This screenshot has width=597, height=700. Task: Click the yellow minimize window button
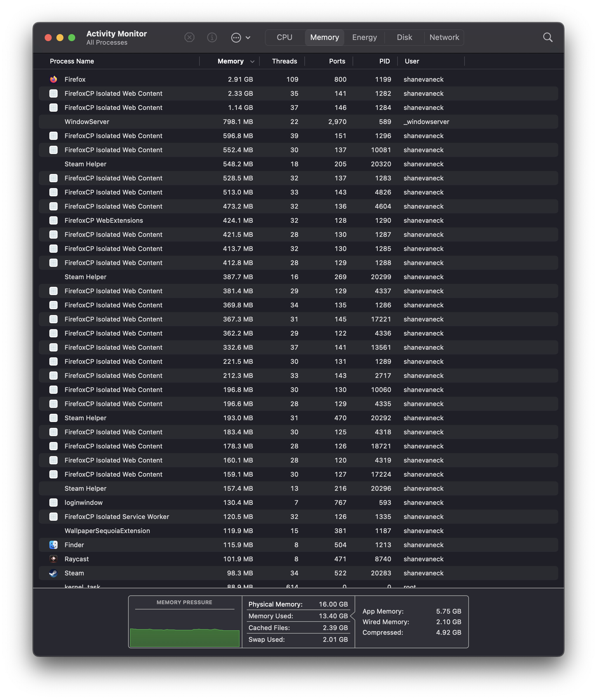point(60,38)
